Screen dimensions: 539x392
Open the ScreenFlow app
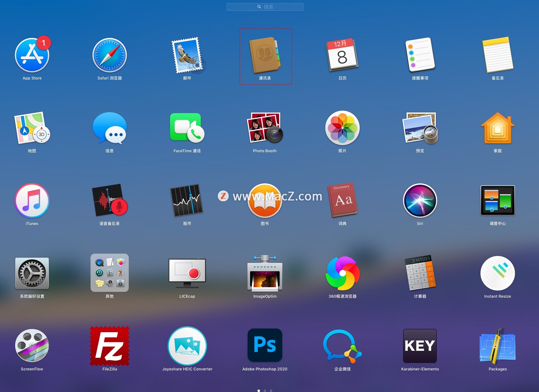click(32, 346)
